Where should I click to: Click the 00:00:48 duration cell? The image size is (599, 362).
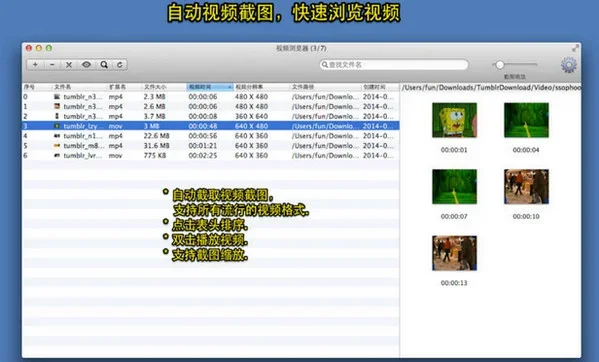point(202,126)
